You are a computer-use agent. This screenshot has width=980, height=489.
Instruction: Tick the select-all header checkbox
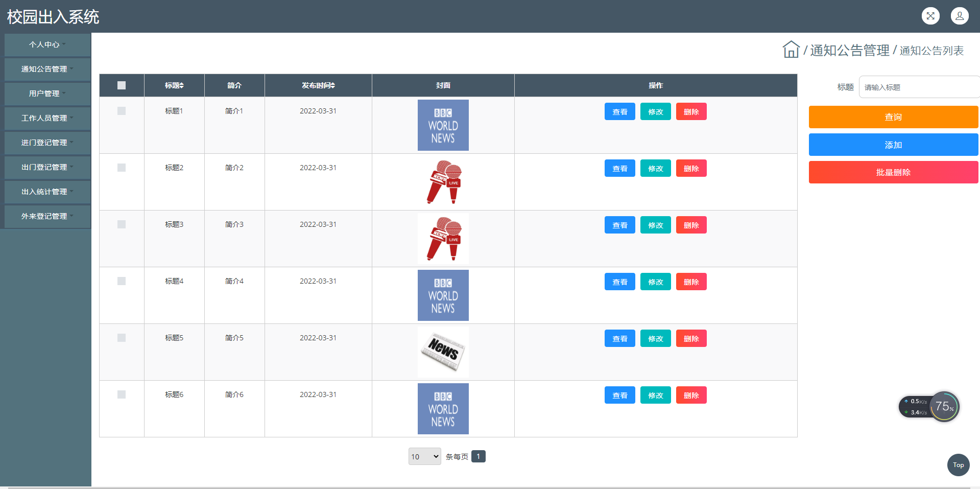point(122,85)
